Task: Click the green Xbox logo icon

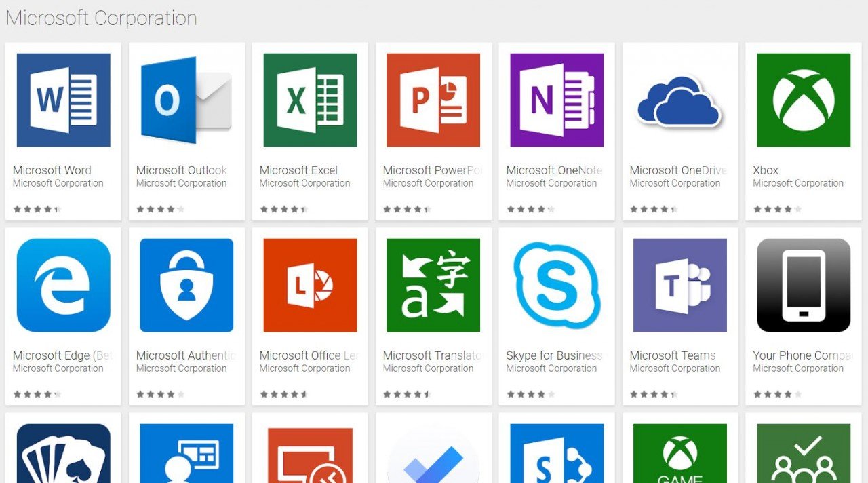Action: click(804, 100)
